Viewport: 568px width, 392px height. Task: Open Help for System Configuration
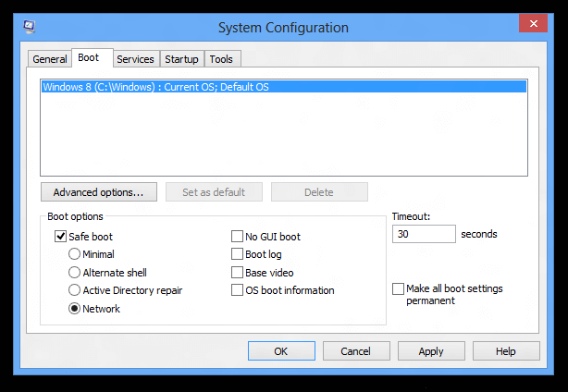point(506,350)
